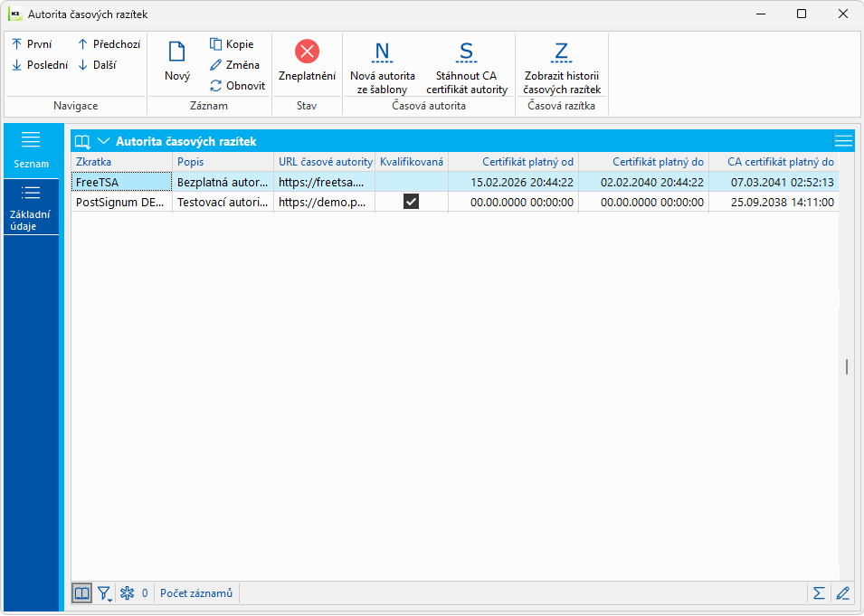The height and width of the screenshot is (616, 864).
Task: Click the Počet záznamů link
Action: (x=196, y=592)
